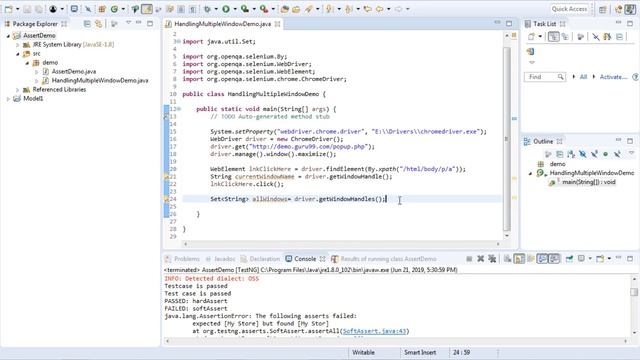
Task: Click the New Java Class green icon
Action: click(115, 9)
